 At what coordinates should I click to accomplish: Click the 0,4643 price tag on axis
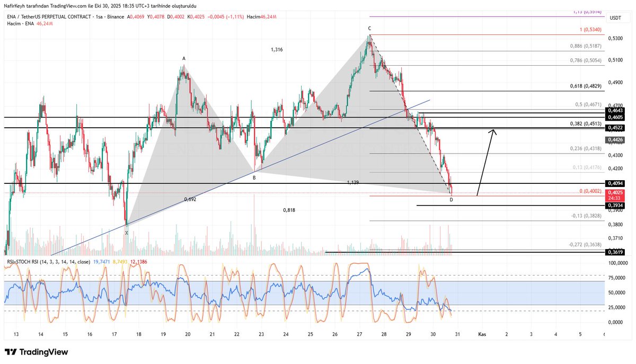click(x=616, y=110)
